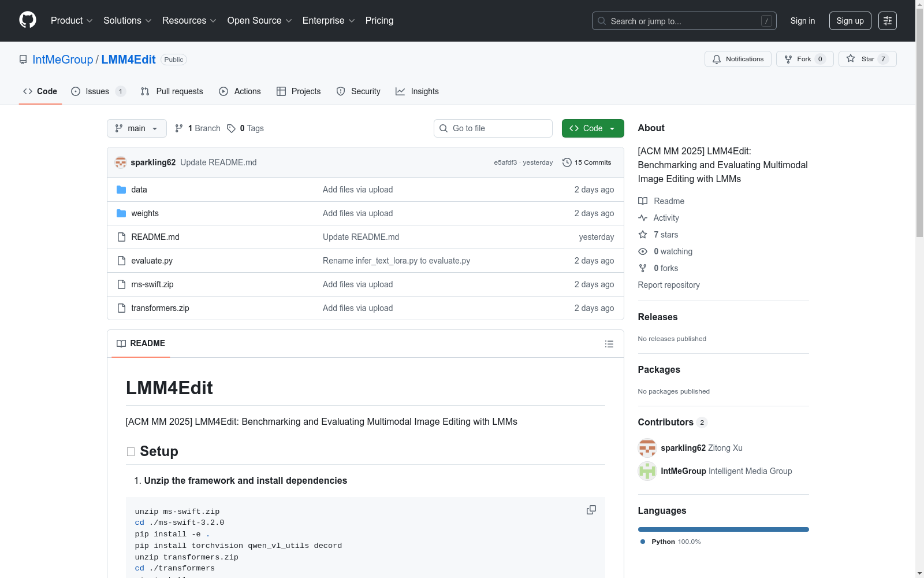Image resolution: width=924 pixels, height=578 pixels.
Task: Click the Sign in link
Action: [x=803, y=21]
